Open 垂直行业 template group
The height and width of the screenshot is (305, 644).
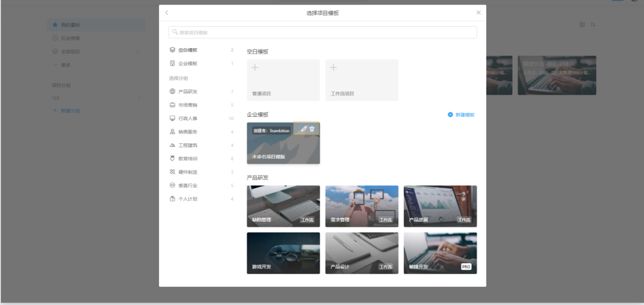tap(202, 185)
